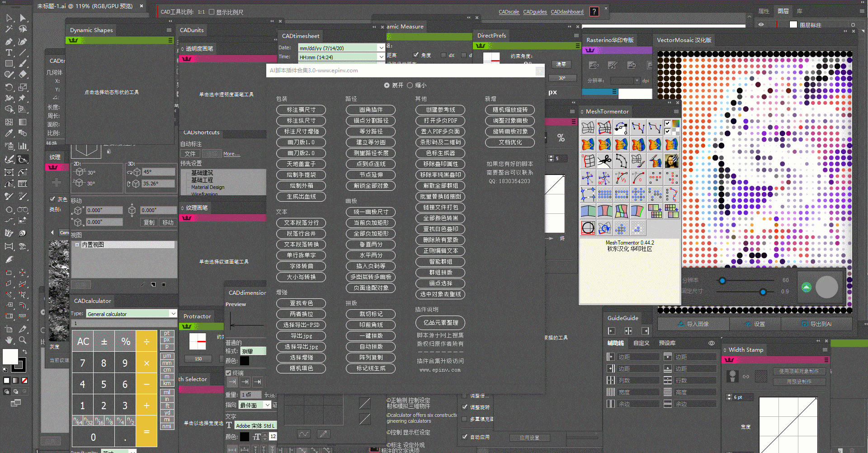This screenshot has width=868, height=453.
Task: Click the scissors icon in MeshTormentor
Action: 604,160
